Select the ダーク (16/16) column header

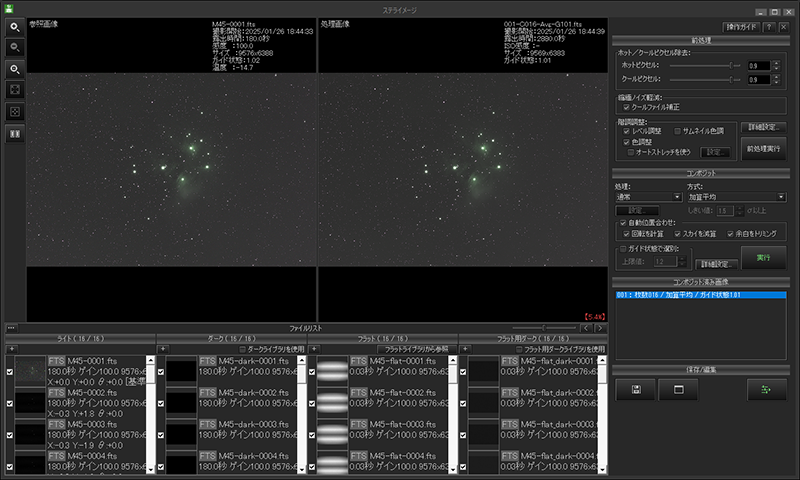pos(232,339)
